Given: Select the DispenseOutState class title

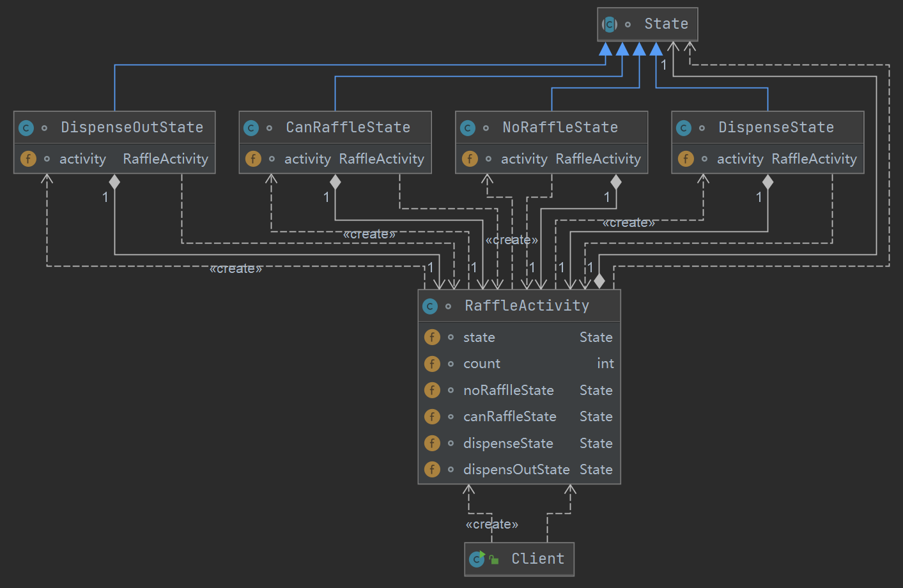Looking at the screenshot, I should pyautogui.click(x=132, y=128).
